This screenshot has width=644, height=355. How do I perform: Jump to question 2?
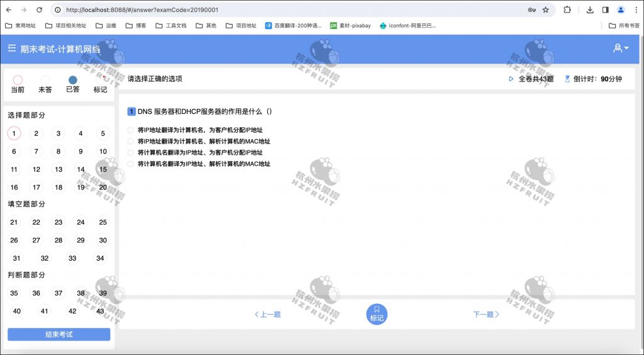click(36, 133)
